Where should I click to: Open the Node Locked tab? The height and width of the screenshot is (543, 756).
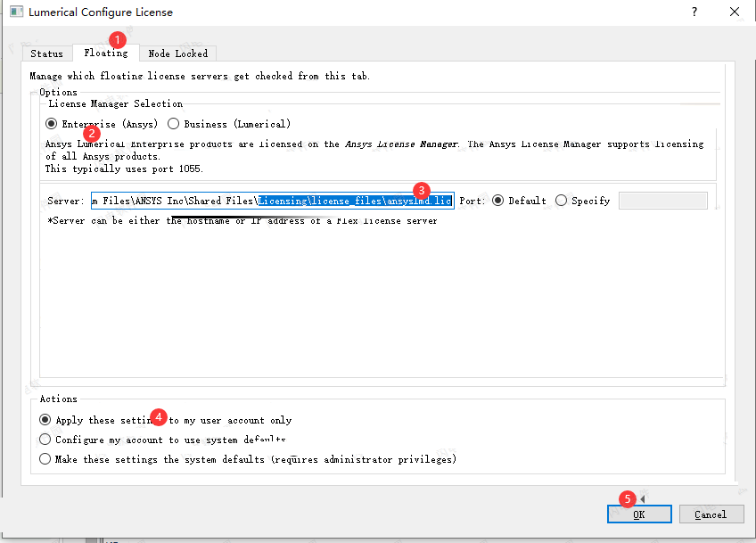click(178, 53)
